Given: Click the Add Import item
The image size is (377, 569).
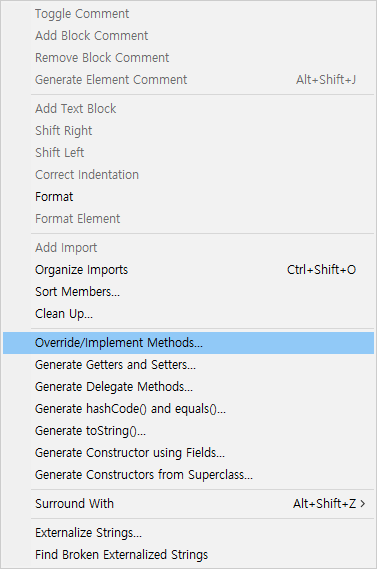Looking at the screenshot, I should click(x=188, y=248).
